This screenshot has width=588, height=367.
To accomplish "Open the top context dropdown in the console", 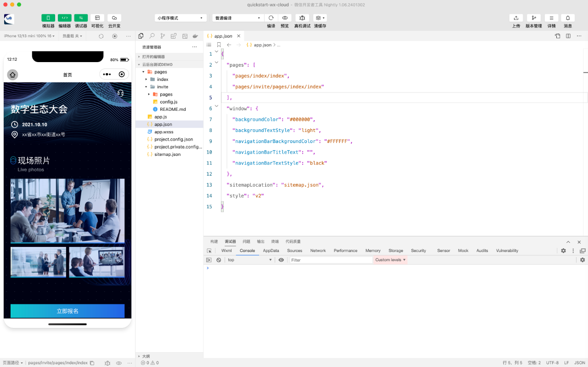I will tap(250, 260).
